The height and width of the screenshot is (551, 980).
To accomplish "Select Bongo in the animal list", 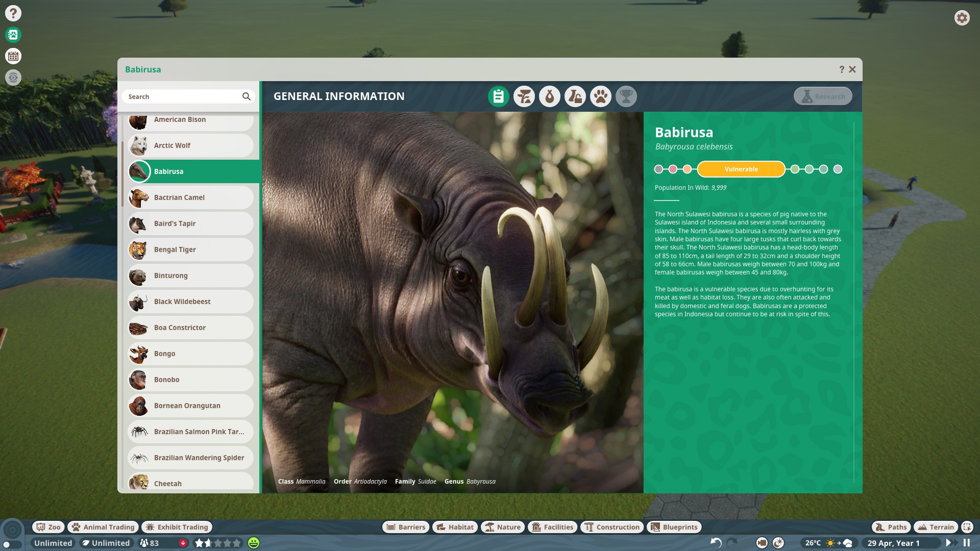I will [190, 354].
